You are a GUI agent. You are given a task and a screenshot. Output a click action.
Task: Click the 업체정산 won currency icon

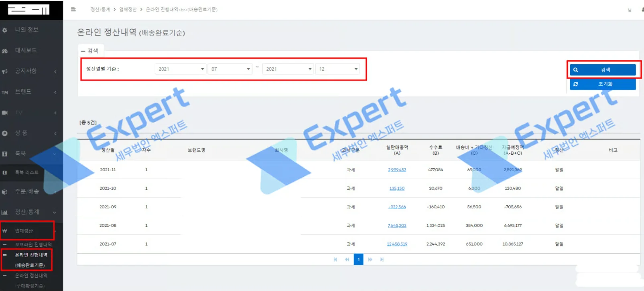pos(5,231)
